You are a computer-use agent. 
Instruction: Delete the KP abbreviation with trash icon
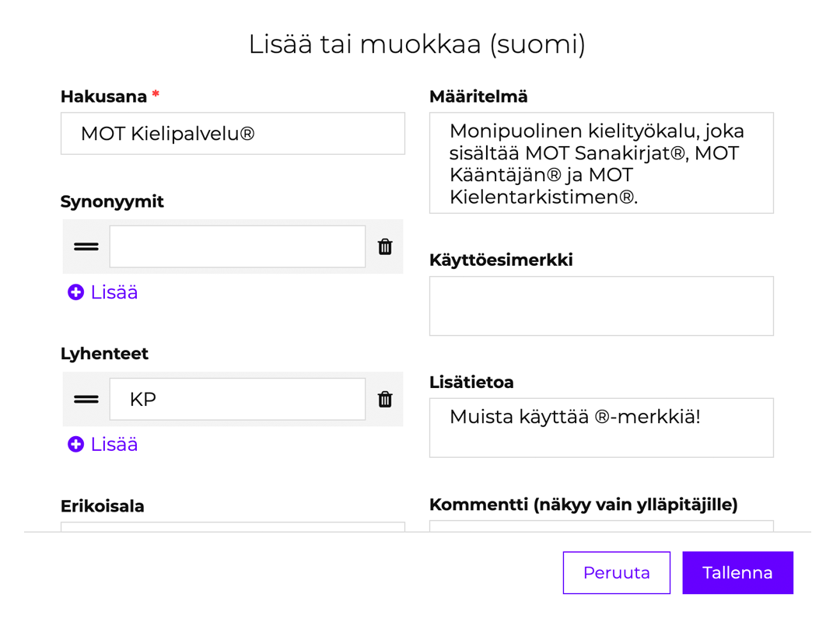tap(385, 399)
